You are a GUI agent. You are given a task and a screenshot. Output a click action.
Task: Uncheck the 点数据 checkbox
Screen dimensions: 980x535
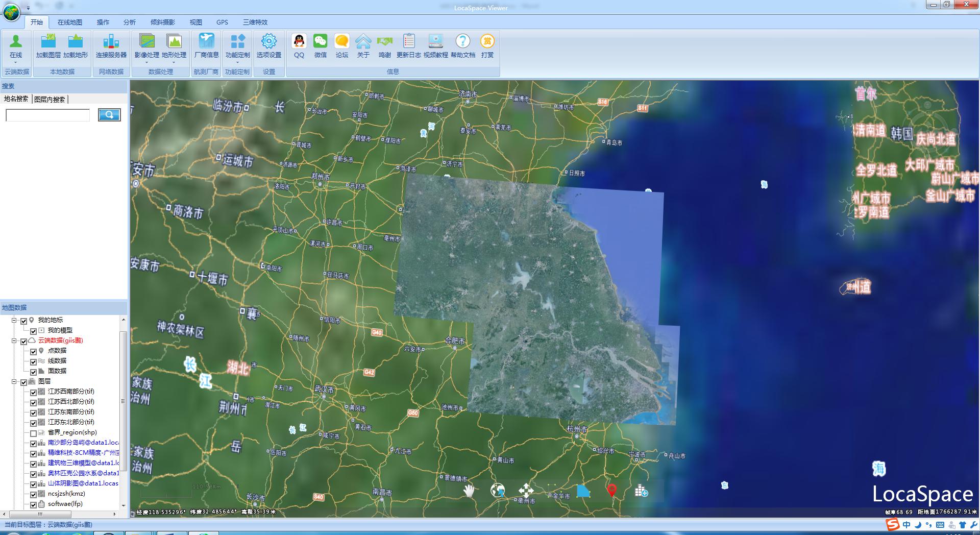pos(33,352)
